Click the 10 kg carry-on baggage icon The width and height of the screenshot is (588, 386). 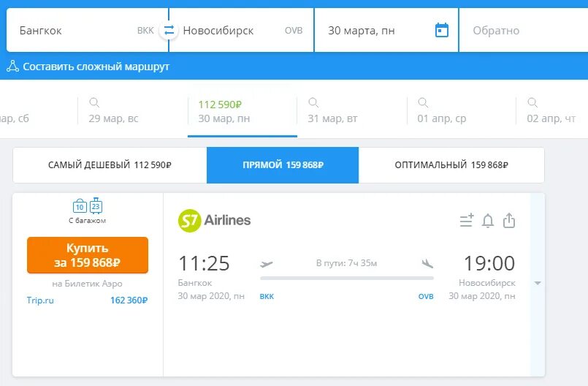point(80,205)
